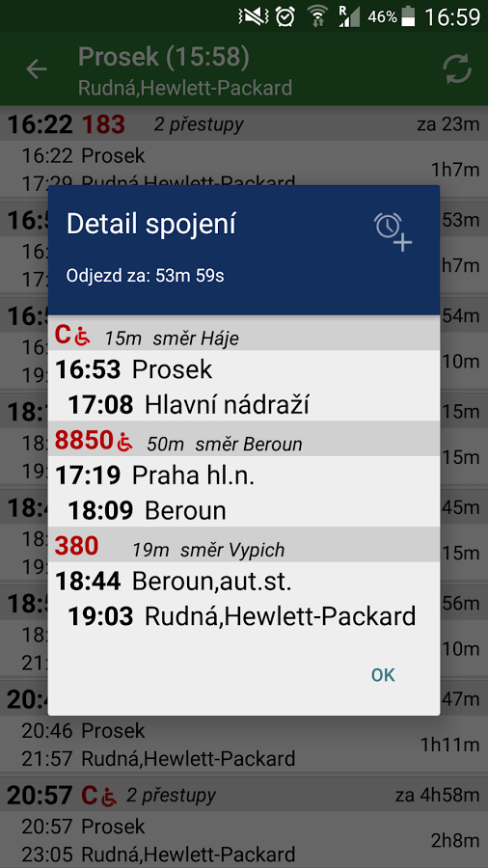
Task: Click the OK button
Action: [x=383, y=675]
